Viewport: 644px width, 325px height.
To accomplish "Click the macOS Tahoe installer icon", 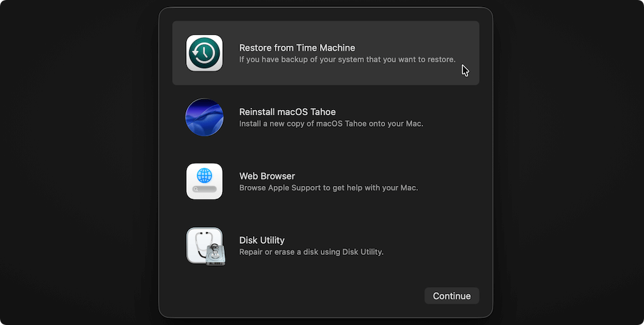I will 204,117.
